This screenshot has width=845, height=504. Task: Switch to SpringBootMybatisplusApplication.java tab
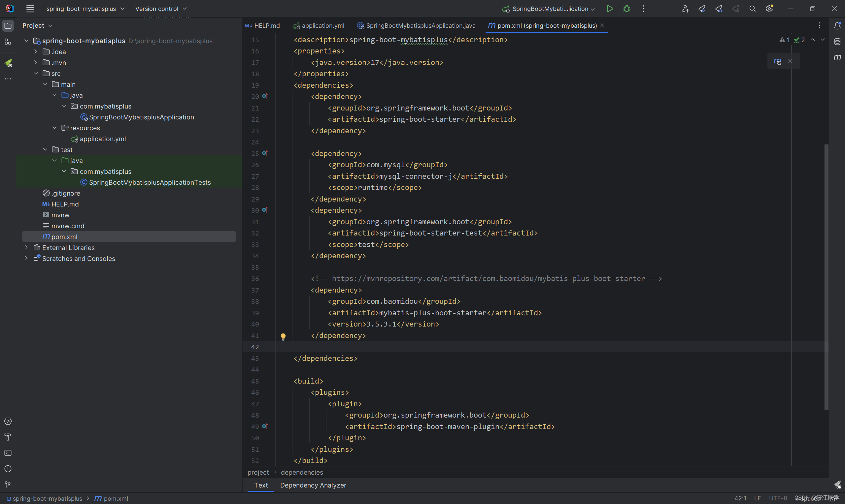[416, 26]
